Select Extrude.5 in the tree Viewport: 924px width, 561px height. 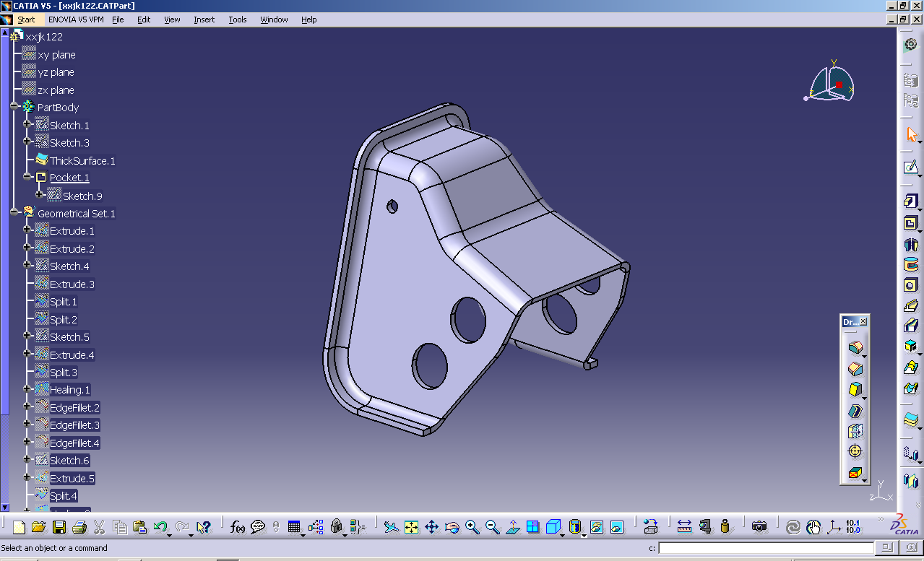tap(72, 479)
